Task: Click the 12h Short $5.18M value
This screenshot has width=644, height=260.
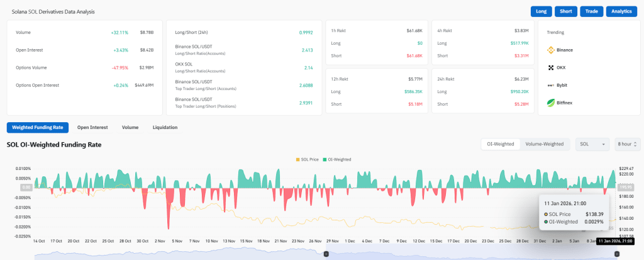Action: tap(415, 104)
